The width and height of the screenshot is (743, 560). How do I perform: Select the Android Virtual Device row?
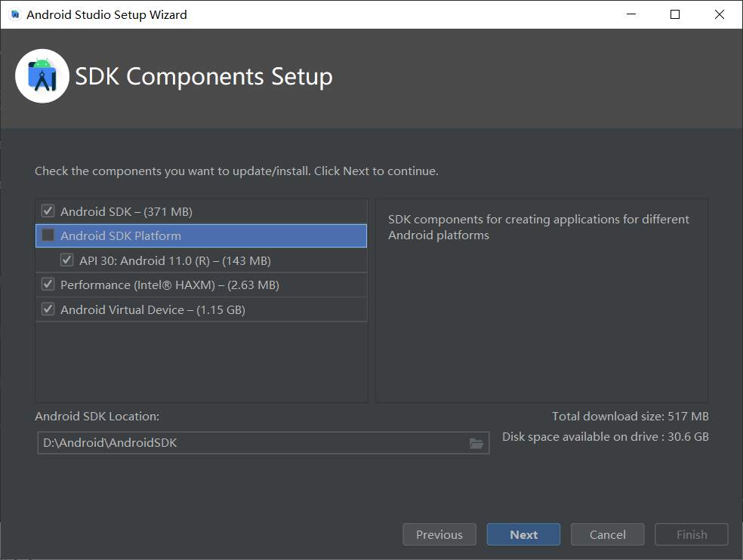coord(202,309)
